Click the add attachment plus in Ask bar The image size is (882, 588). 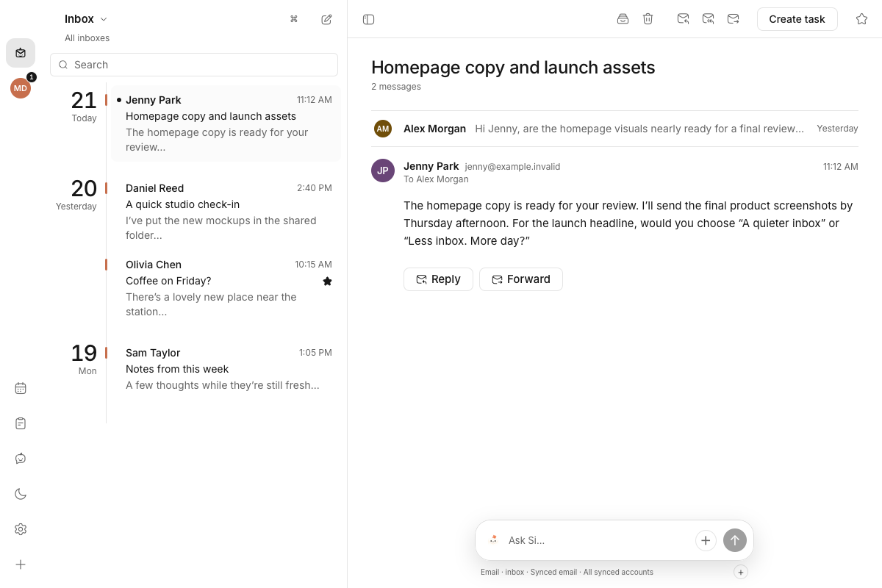706,540
